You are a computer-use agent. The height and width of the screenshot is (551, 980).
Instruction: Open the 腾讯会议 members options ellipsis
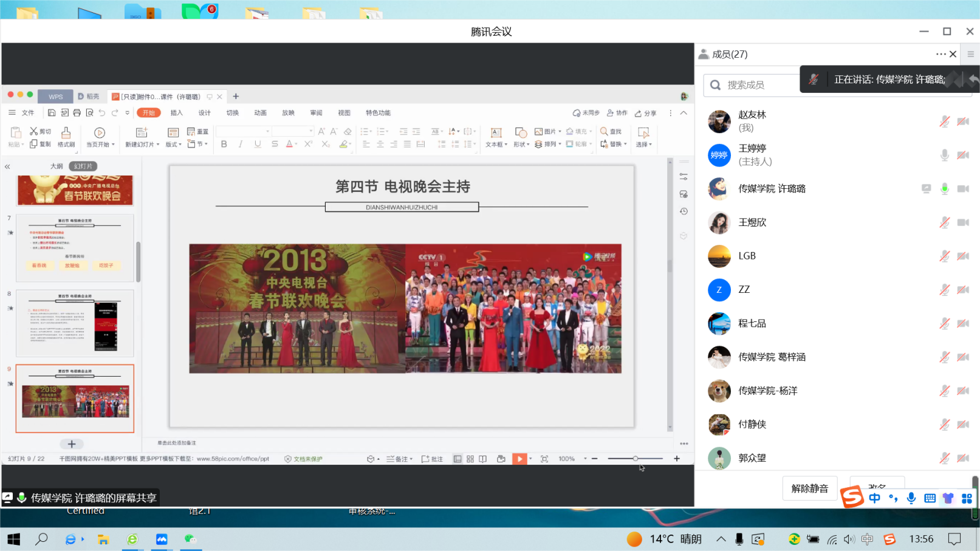(x=941, y=54)
